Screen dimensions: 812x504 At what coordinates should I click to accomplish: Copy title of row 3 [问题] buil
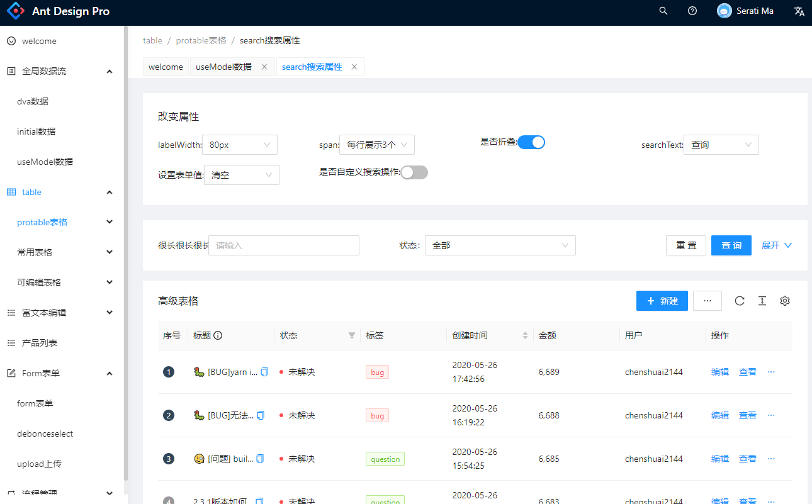click(259, 459)
